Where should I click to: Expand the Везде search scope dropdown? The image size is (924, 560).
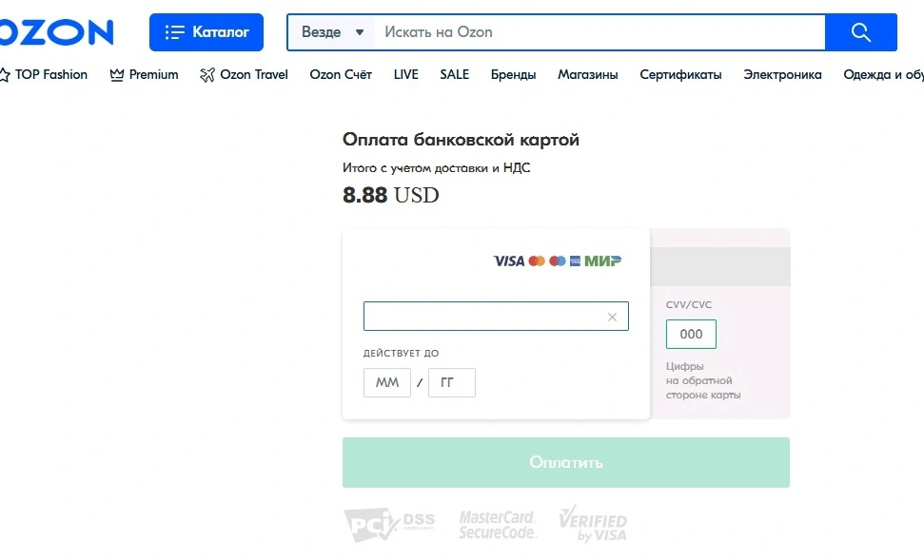331,31
